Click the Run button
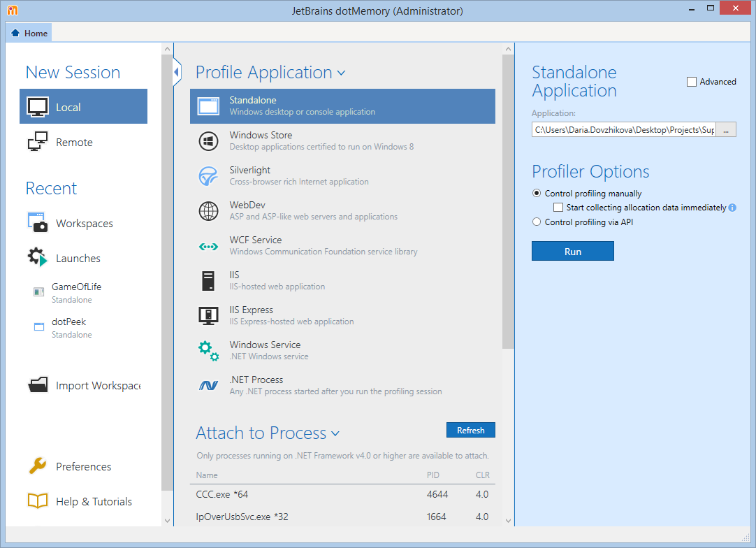This screenshot has width=756, height=548. 573,252
